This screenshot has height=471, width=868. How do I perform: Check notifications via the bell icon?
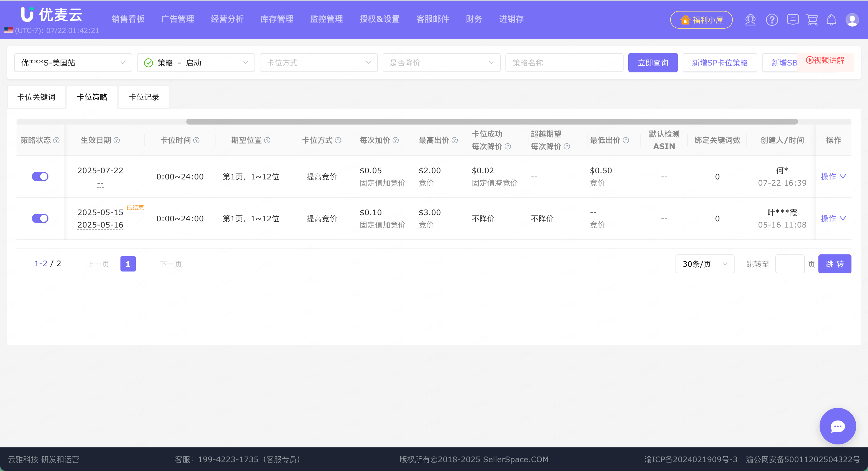[x=831, y=20]
